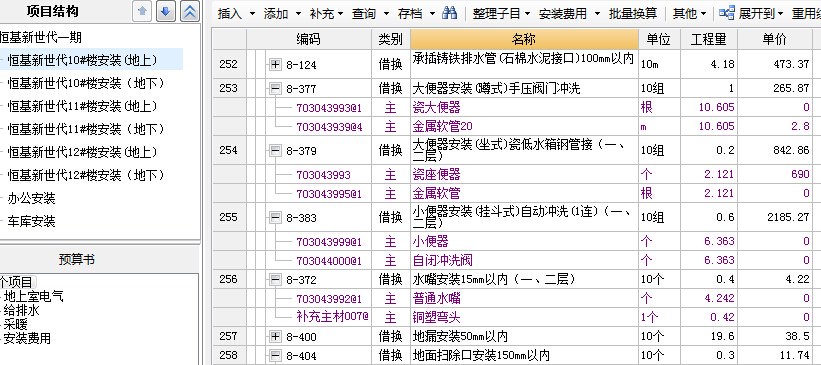The image size is (821, 365).
Task: Select row number 255
Action: coord(229,217)
